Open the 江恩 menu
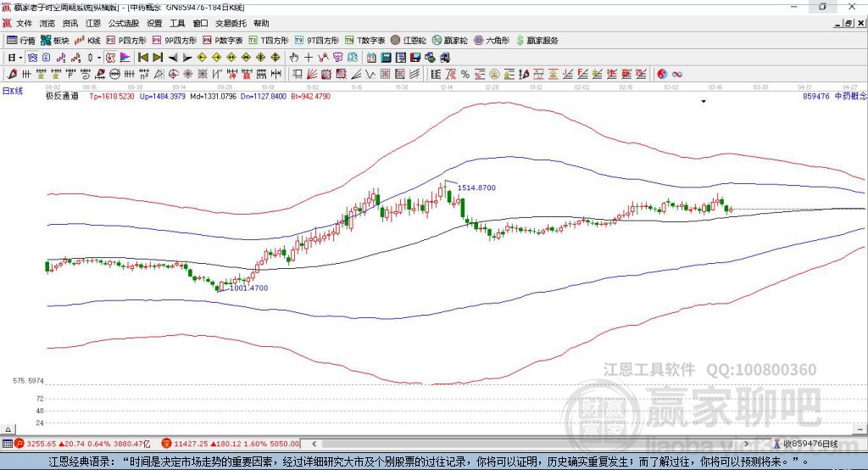The height and width of the screenshot is (470, 868). coord(93,23)
